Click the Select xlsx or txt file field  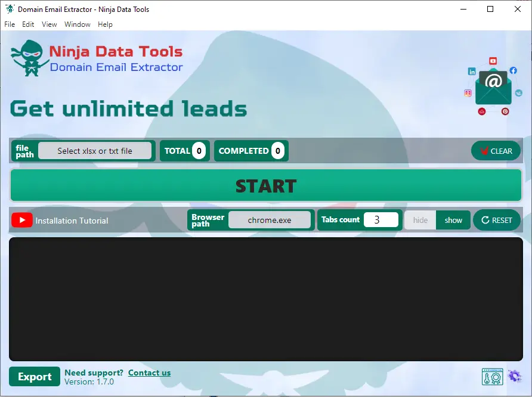click(95, 151)
